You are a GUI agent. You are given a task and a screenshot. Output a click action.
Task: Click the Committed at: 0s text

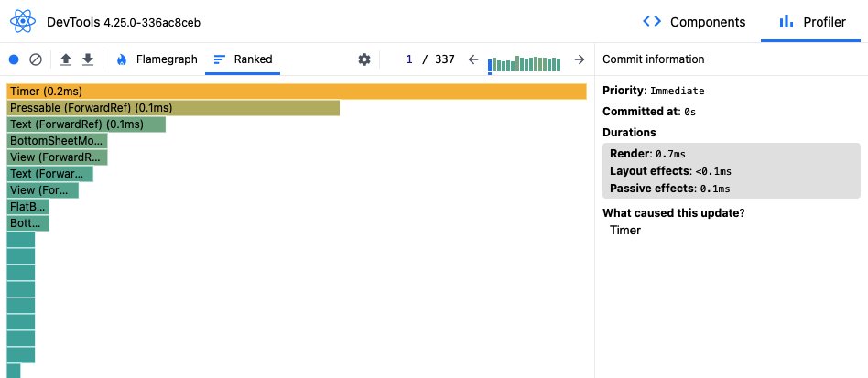649,112
